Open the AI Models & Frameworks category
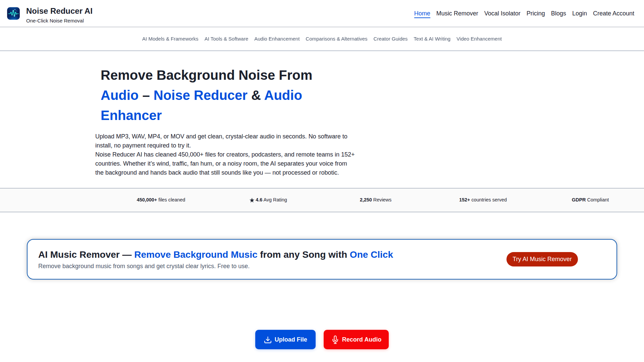The image size is (644, 362). point(170,39)
